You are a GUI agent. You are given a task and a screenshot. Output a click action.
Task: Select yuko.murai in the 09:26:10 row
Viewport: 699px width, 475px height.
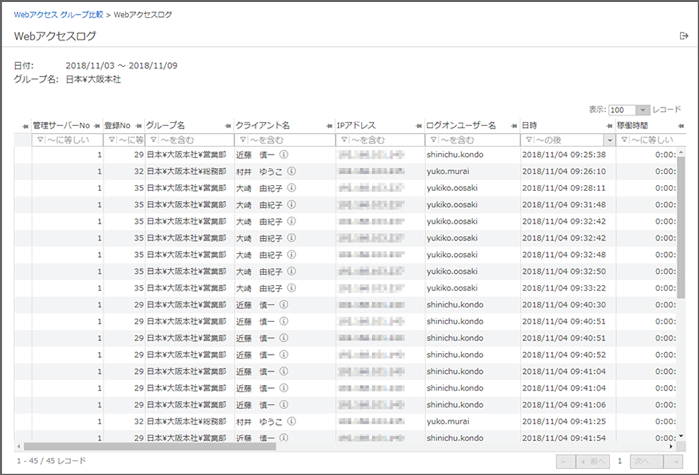click(x=448, y=171)
